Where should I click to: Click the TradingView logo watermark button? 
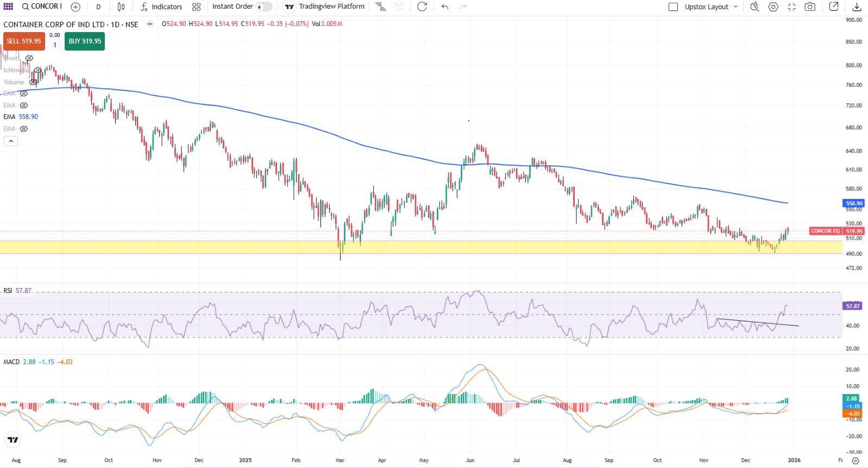coord(13,440)
